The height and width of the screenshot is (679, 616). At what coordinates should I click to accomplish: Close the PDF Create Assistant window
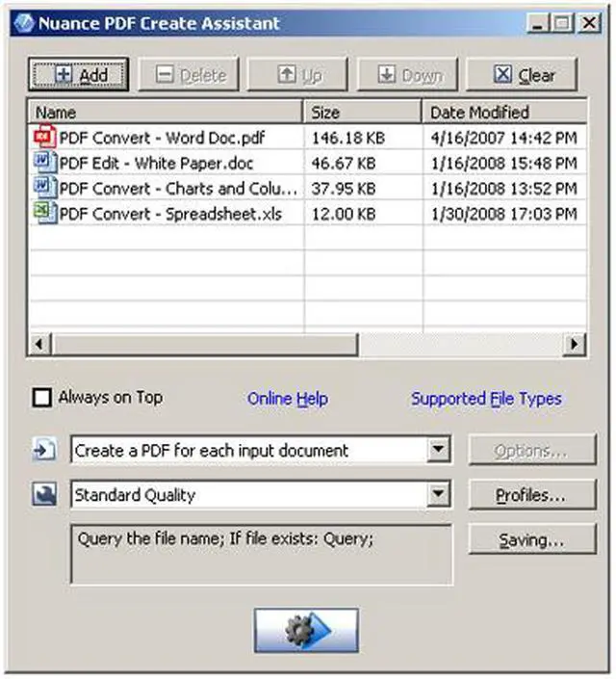589,22
